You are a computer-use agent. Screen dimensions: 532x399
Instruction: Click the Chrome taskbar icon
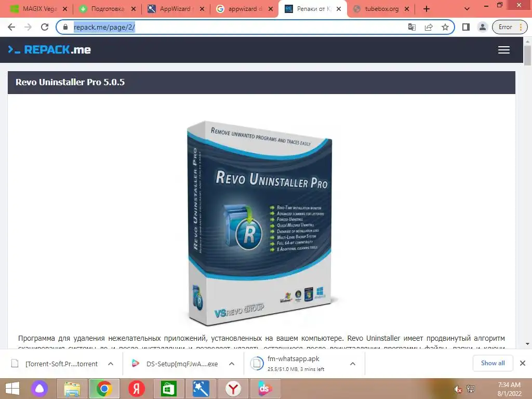coord(104,389)
